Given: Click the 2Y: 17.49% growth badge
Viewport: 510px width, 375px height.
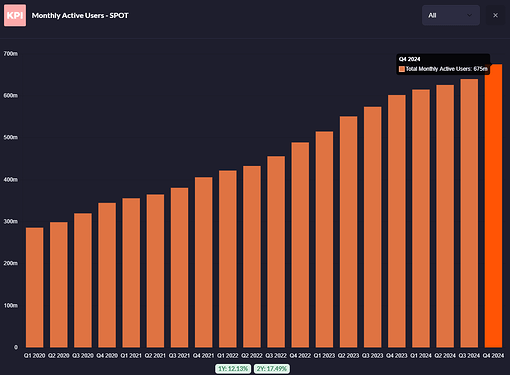Looking at the screenshot, I should [x=272, y=369].
